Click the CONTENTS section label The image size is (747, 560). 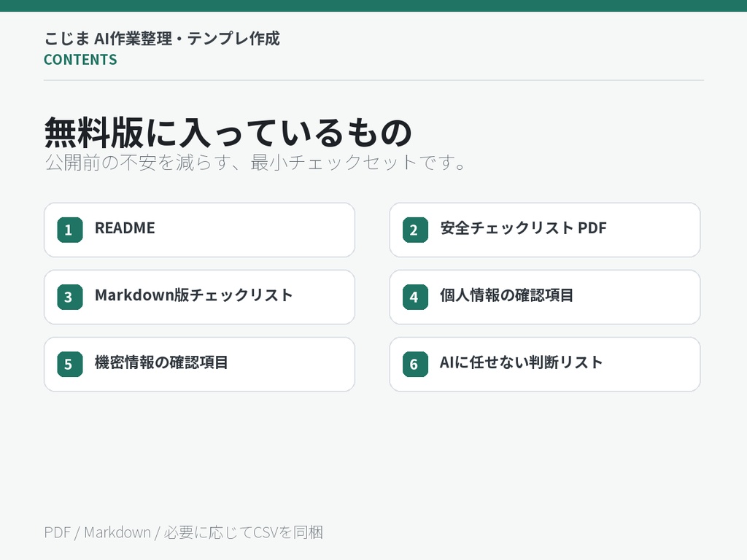click(x=80, y=60)
